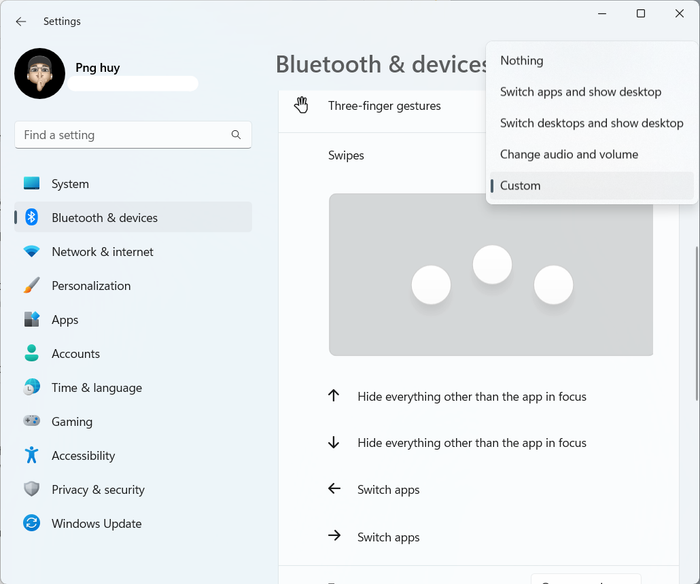Click up swipe action Hide everything text

pos(471,396)
